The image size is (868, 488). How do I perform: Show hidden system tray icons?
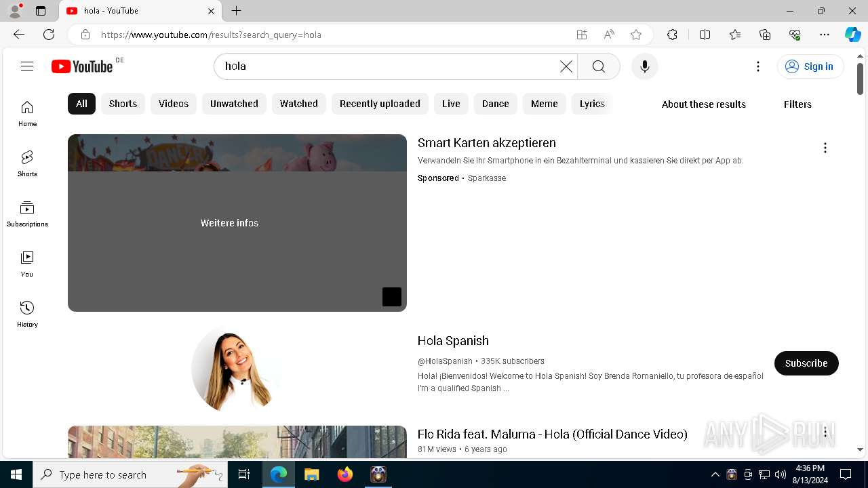(x=715, y=474)
